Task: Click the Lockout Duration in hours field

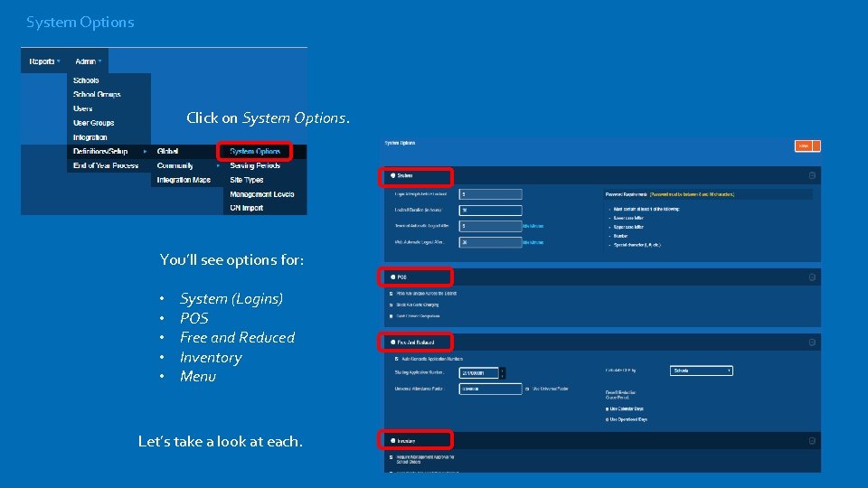Action: point(490,211)
